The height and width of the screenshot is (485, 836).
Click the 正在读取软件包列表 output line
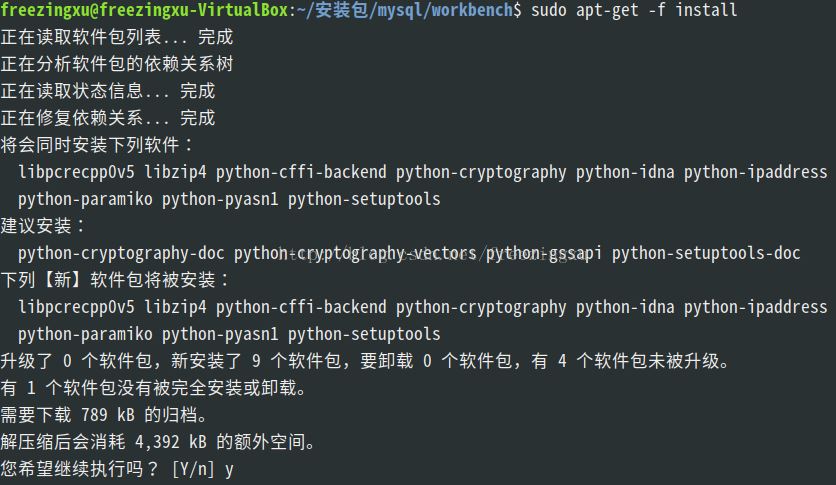(116, 37)
